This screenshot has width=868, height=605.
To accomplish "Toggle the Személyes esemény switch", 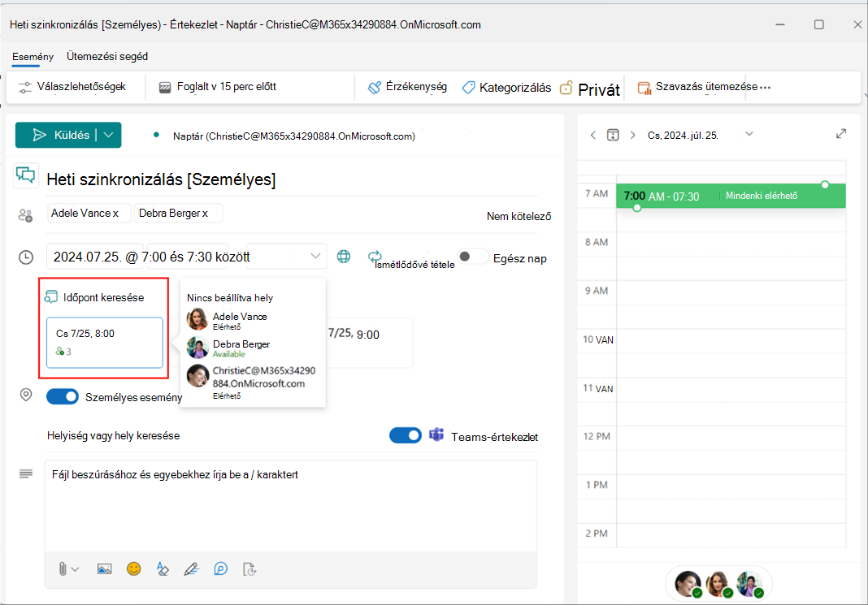I will point(63,396).
